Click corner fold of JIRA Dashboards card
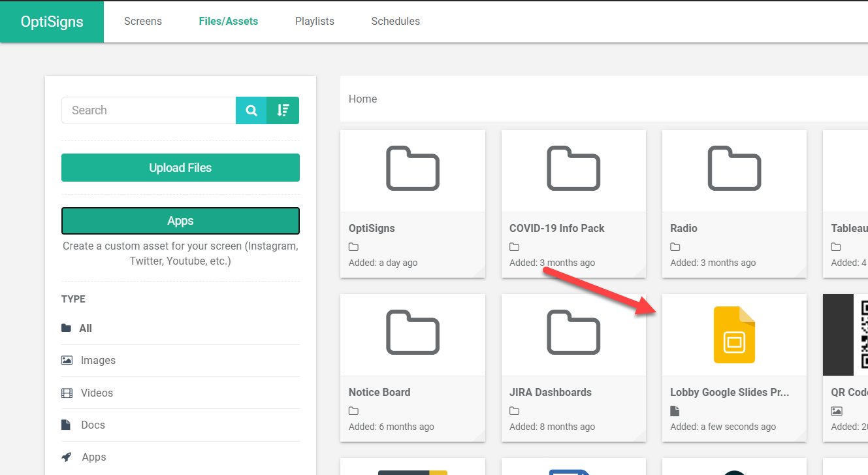The width and height of the screenshot is (868, 475). [x=640, y=436]
